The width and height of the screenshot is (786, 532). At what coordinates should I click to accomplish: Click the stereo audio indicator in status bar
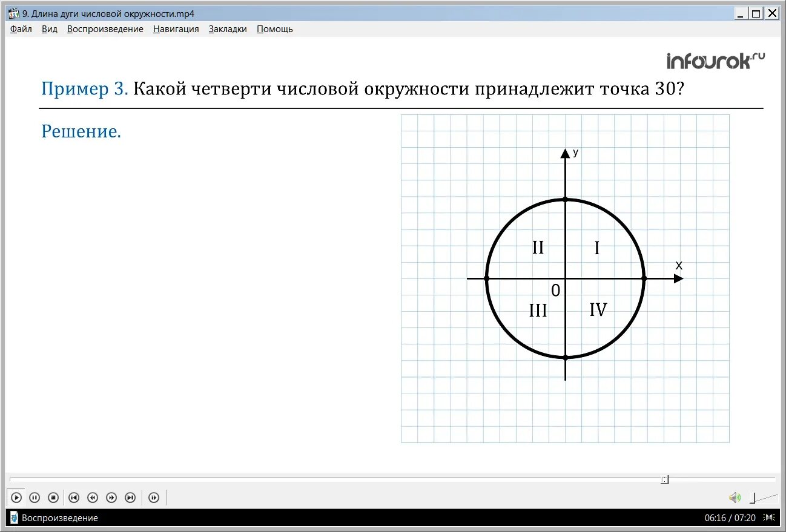coord(770,517)
